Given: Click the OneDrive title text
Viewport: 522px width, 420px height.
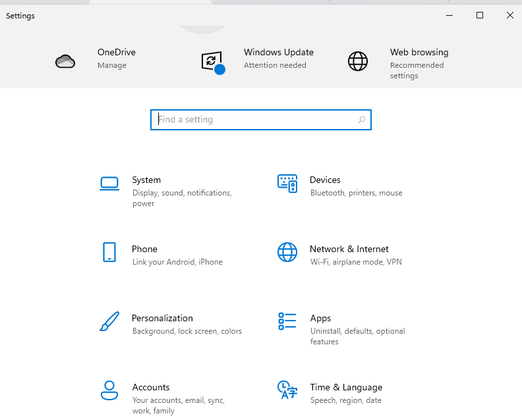Looking at the screenshot, I should [117, 52].
